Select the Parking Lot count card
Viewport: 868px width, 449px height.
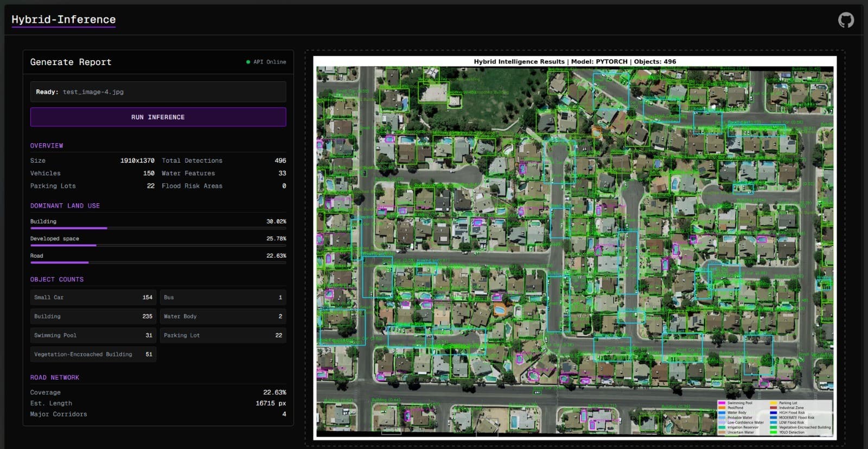click(222, 335)
